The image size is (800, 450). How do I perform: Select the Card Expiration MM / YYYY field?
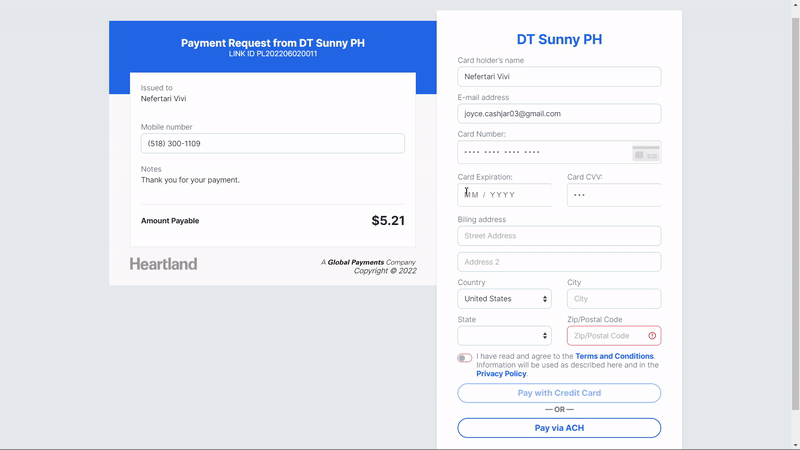point(507,195)
